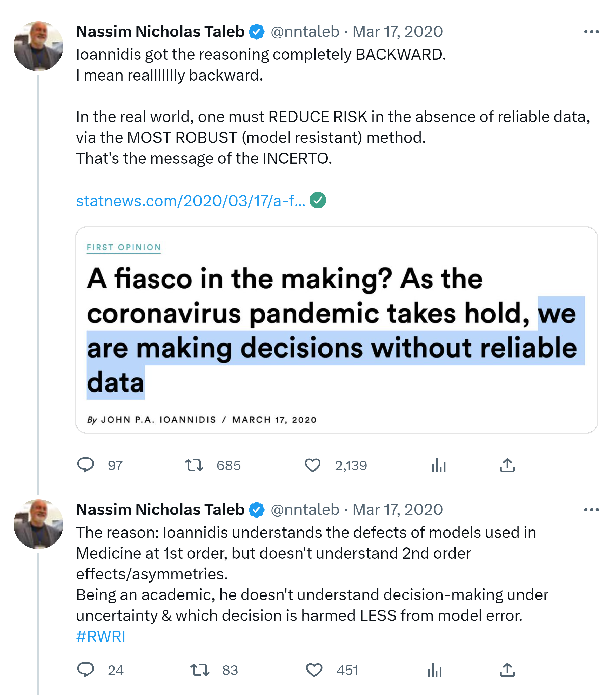Like the tweet with 451 likes
Viewport: 616px width, 695px height.
point(314,670)
